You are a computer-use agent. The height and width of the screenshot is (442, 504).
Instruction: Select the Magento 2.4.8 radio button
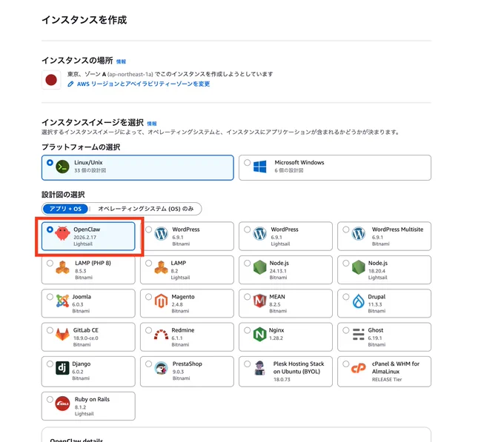click(x=148, y=297)
